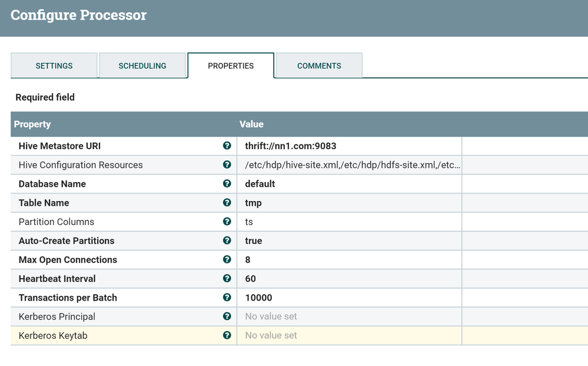Image resolution: width=588 pixels, height=366 pixels.
Task: Click help icon for Max Open Connections
Action: pyautogui.click(x=227, y=259)
